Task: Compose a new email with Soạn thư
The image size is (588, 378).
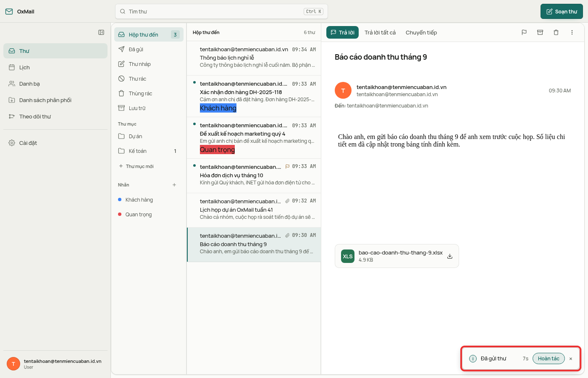Action: [562, 11]
